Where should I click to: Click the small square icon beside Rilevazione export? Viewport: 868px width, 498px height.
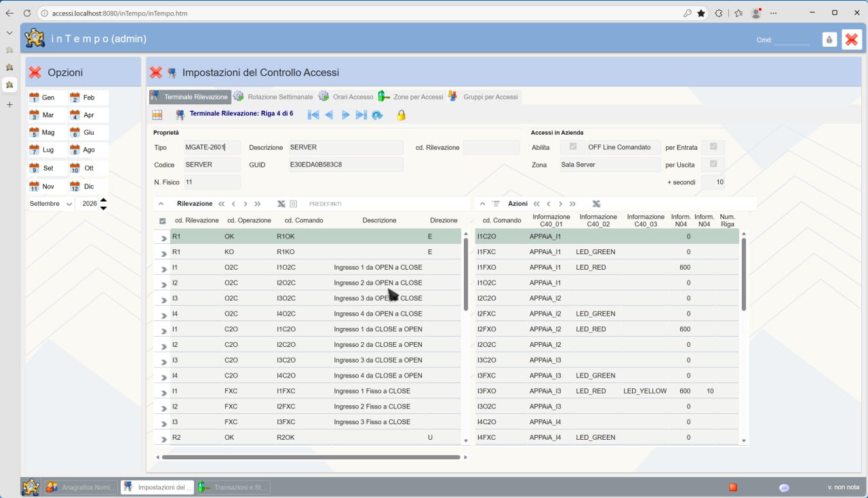click(294, 203)
